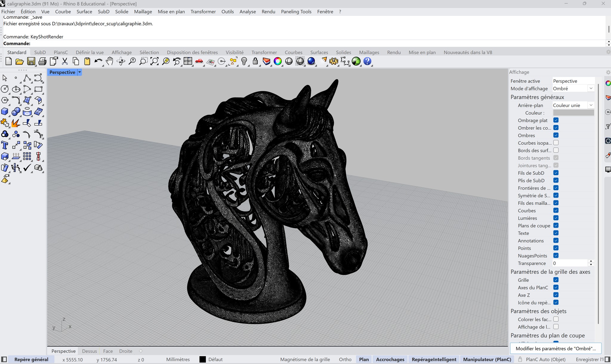This screenshot has width=611, height=364.
Task: Open the Perspective viewport title dropdown arrow
Action: click(80, 72)
